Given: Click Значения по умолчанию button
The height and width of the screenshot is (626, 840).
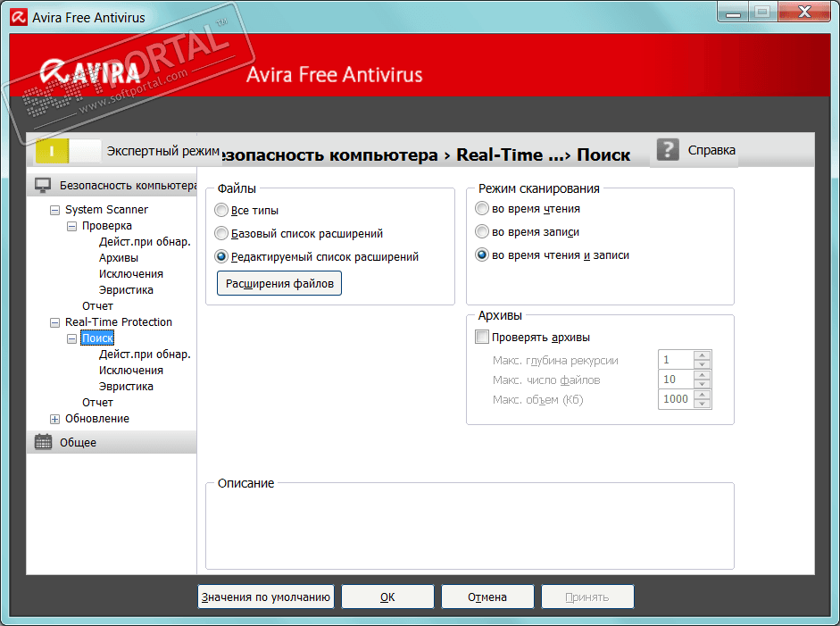Looking at the screenshot, I should pyautogui.click(x=266, y=597).
